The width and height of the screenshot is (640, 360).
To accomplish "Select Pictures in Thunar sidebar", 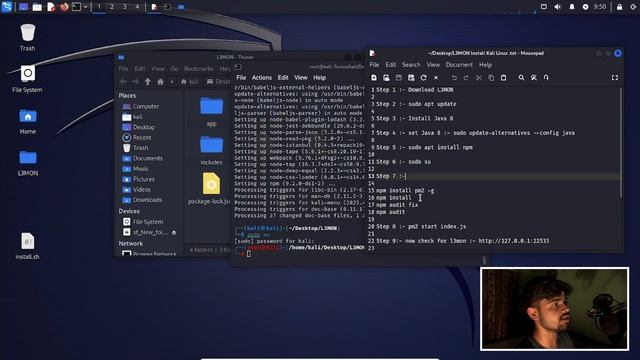I will [139, 179].
